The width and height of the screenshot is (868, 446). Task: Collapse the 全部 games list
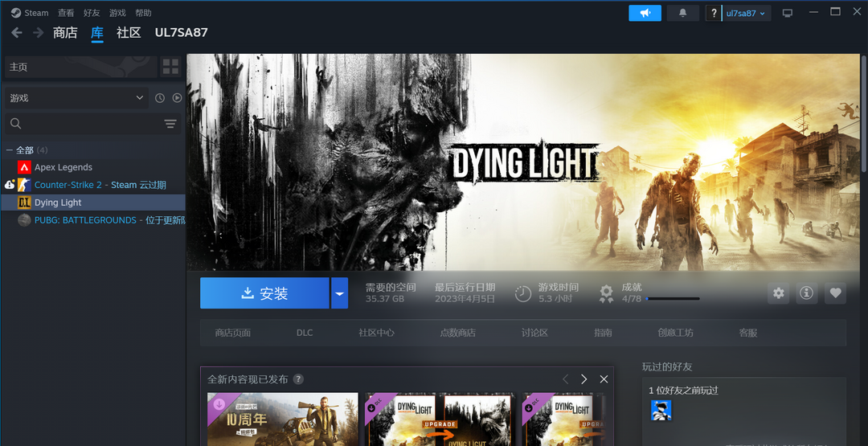10,150
